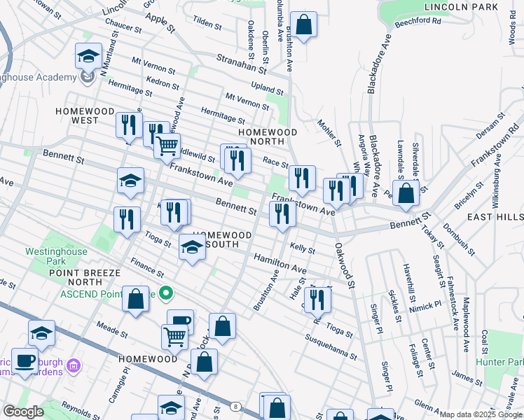Viewport: 524px width, 420px height.
Task: Open the Google logo link
Action: pyautogui.click(x=23, y=412)
